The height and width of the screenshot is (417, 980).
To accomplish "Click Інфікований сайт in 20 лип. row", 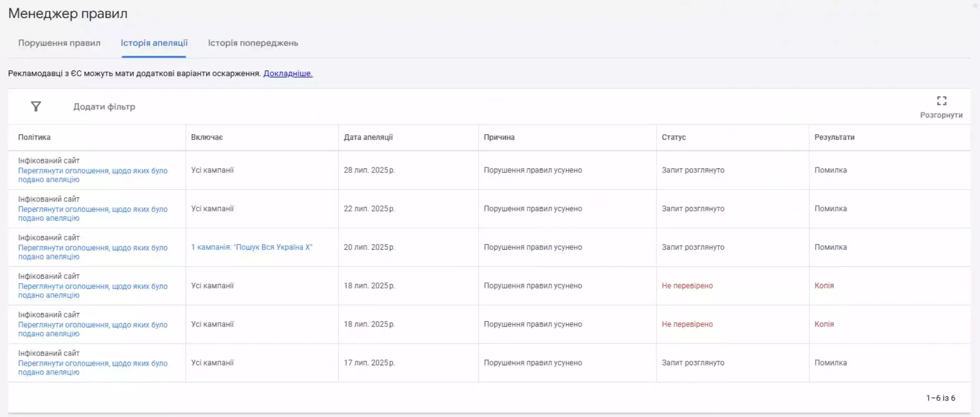I will [49, 238].
